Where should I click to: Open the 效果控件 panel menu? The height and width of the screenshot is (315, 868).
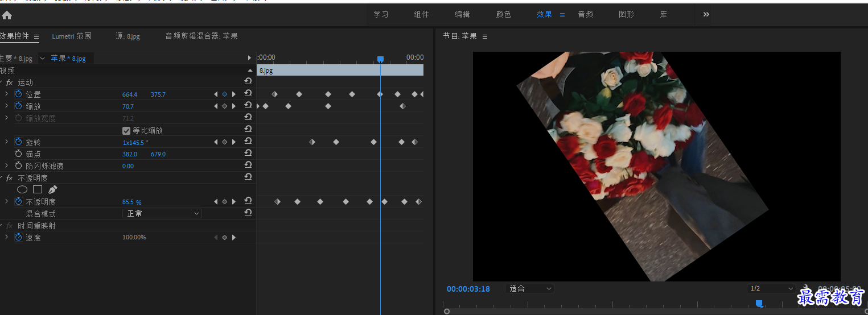[x=36, y=36]
